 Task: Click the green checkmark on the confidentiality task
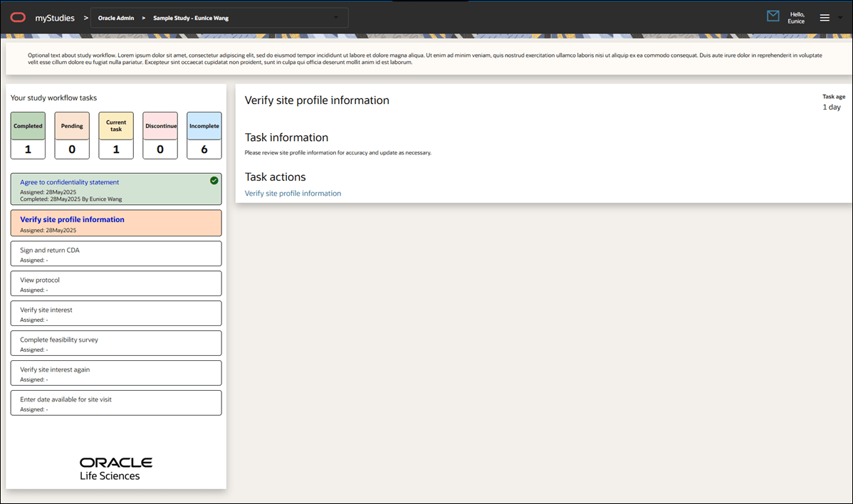(214, 182)
